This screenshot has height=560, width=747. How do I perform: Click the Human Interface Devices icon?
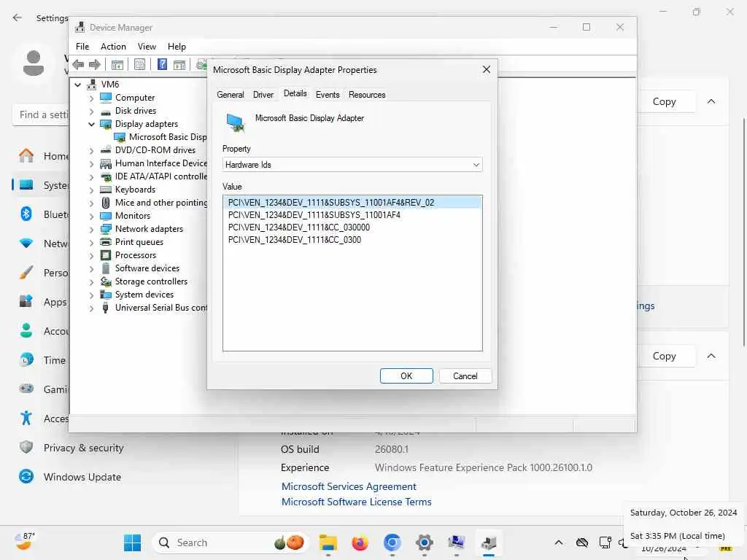click(x=106, y=164)
